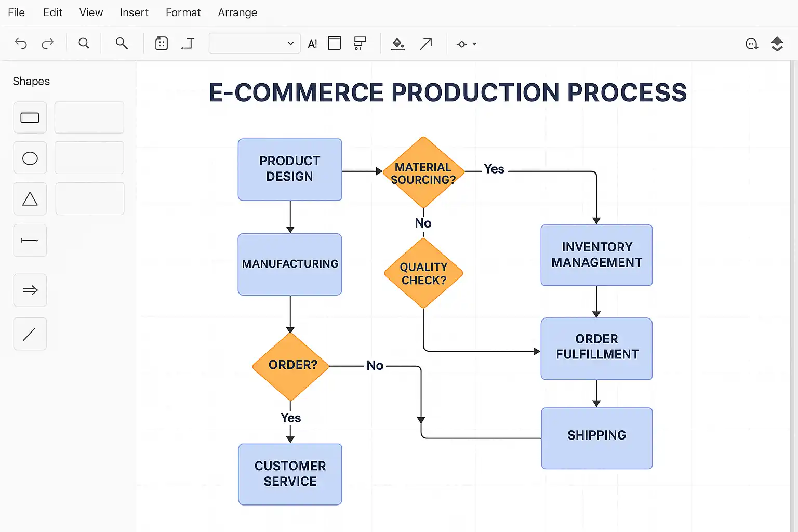Choose the fill bucket color tool

[398, 44]
